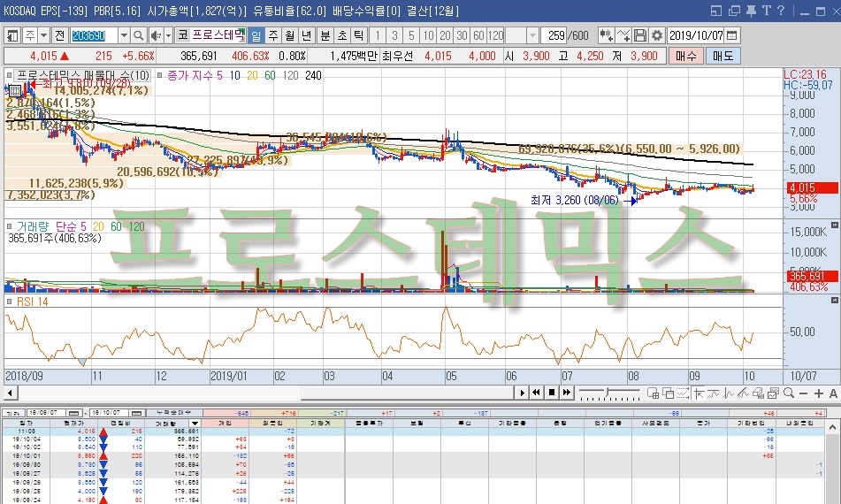Image resolution: width=841 pixels, height=504 pixels.
Task: Add indicator with line-plus icon
Action: coord(623,36)
